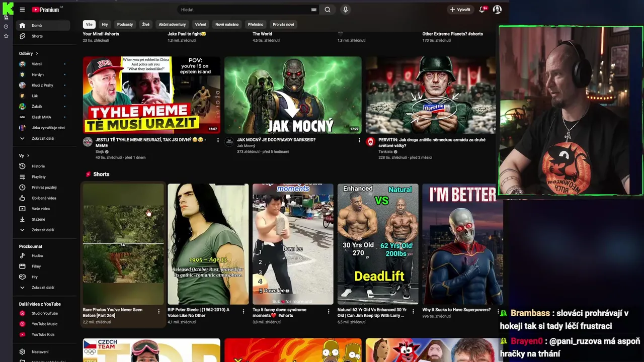Click Top 5 funny moments short title
644x362 pixels.
[279, 312]
